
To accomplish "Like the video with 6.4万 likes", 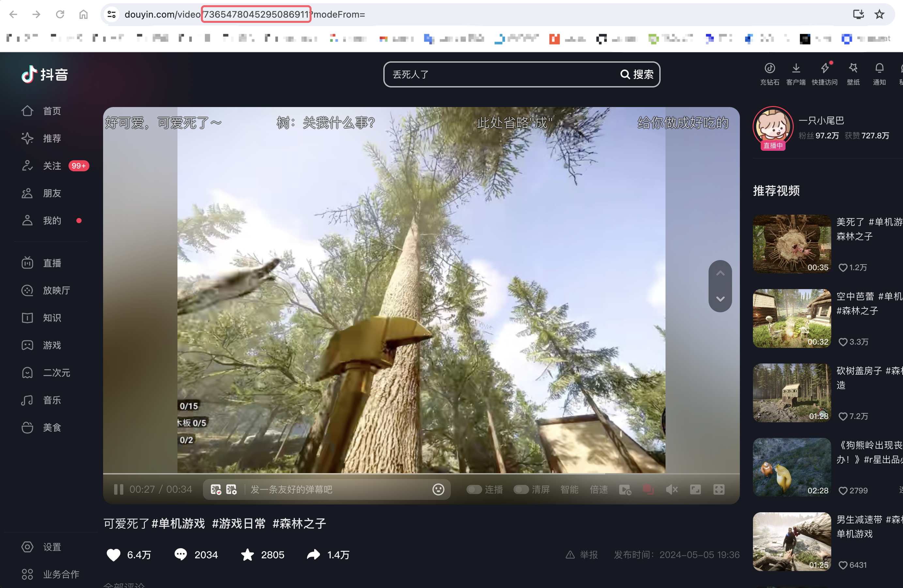I will tap(128, 555).
